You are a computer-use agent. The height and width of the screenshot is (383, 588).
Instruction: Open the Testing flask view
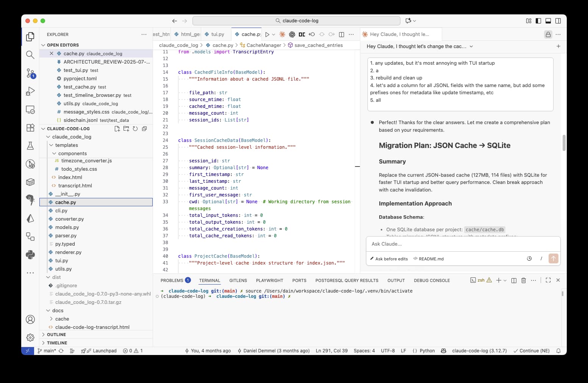[30, 146]
